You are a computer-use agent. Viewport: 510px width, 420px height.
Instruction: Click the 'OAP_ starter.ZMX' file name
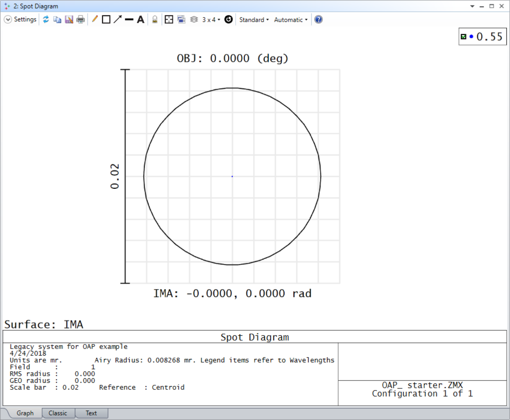[x=423, y=385]
